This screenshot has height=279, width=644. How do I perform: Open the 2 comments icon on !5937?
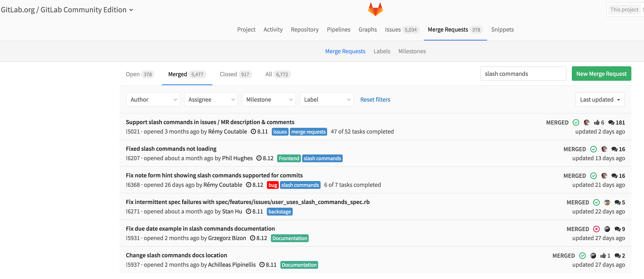click(618, 256)
